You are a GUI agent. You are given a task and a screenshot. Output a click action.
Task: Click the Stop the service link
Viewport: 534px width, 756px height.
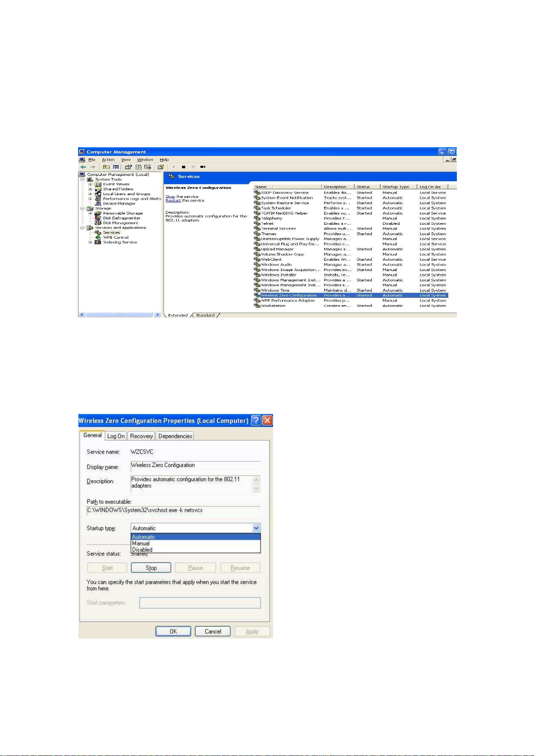pyautogui.click(x=170, y=197)
